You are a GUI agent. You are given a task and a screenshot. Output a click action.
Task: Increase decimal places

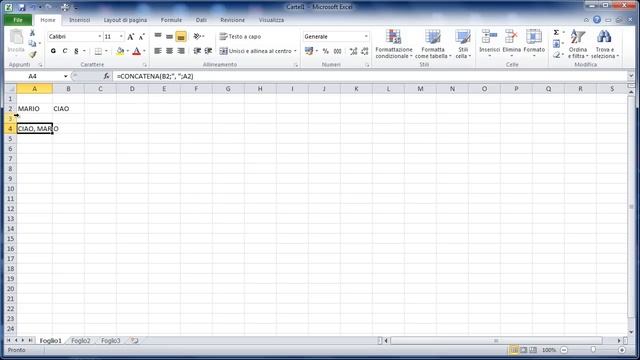[353, 51]
